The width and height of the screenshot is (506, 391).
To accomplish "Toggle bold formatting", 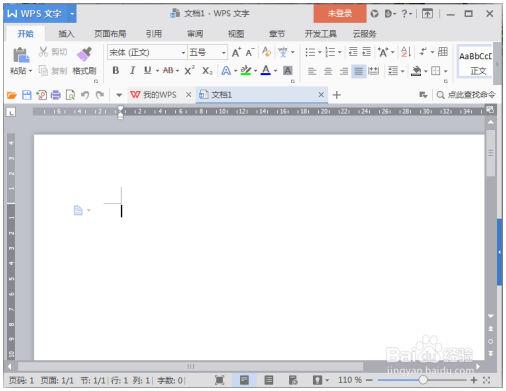I will pos(116,70).
